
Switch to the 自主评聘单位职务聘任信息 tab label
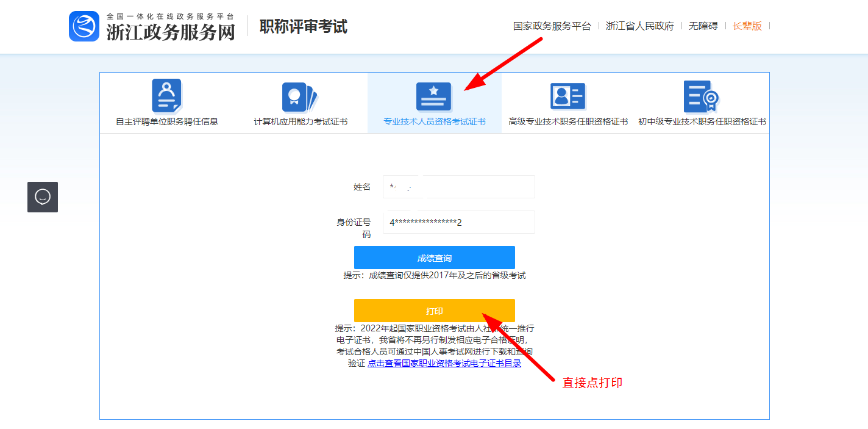167,121
